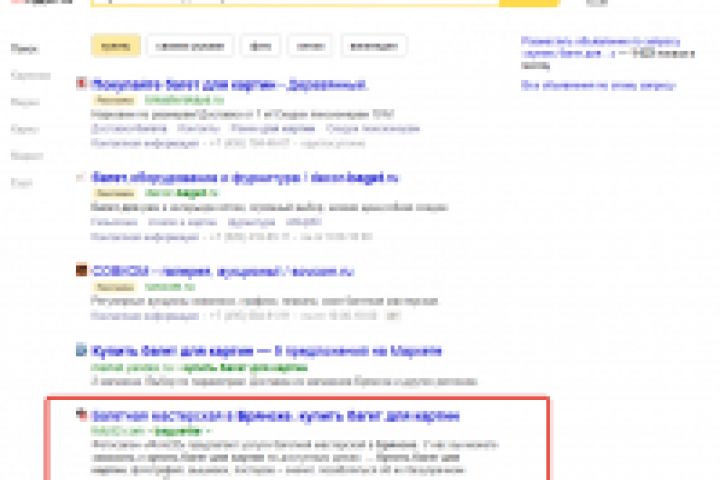Open the СОВКОМ галерея result title

(223, 271)
